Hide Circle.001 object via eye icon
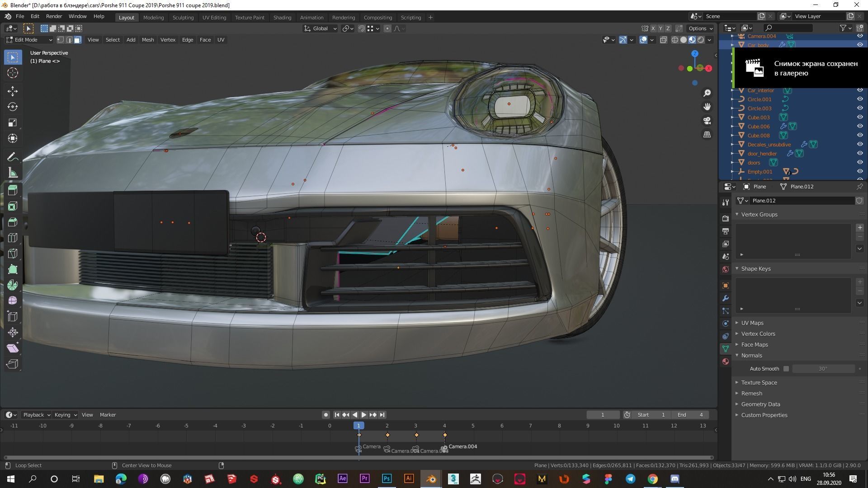This screenshot has width=868, height=488. pyautogui.click(x=860, y=99)
